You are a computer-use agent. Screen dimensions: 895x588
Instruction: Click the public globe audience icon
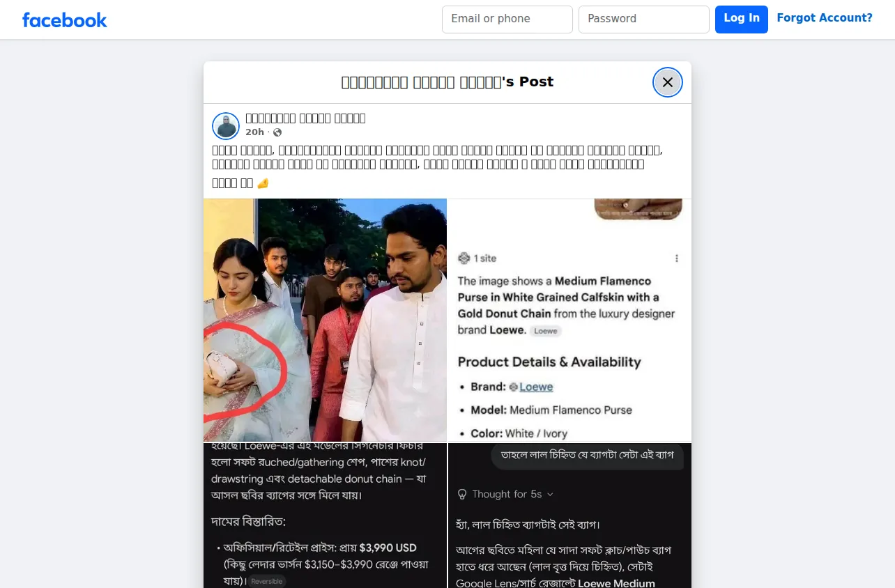tap(277, 132)
